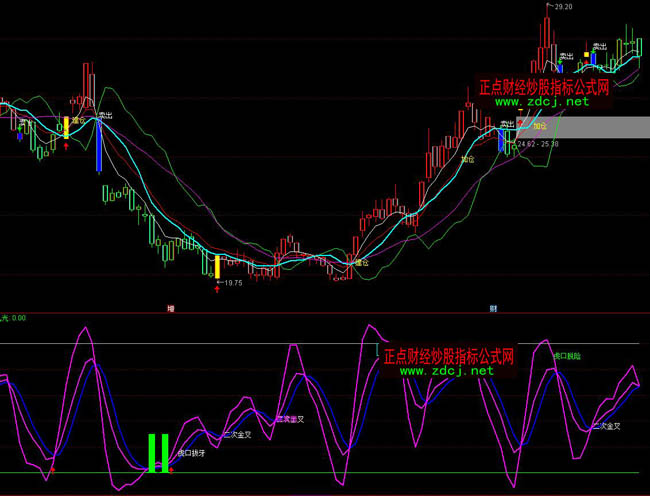The width and height of the screenshot is (650, 496).
Task: Click the 虎口脱险 signal label
Action: pyautogui.click(x=567, y=355)
